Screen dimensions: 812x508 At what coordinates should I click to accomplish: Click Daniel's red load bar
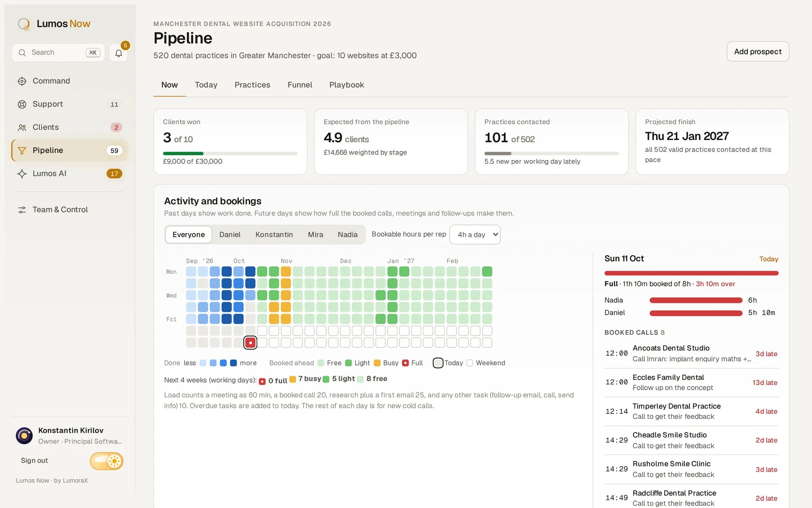click(696, 313)
